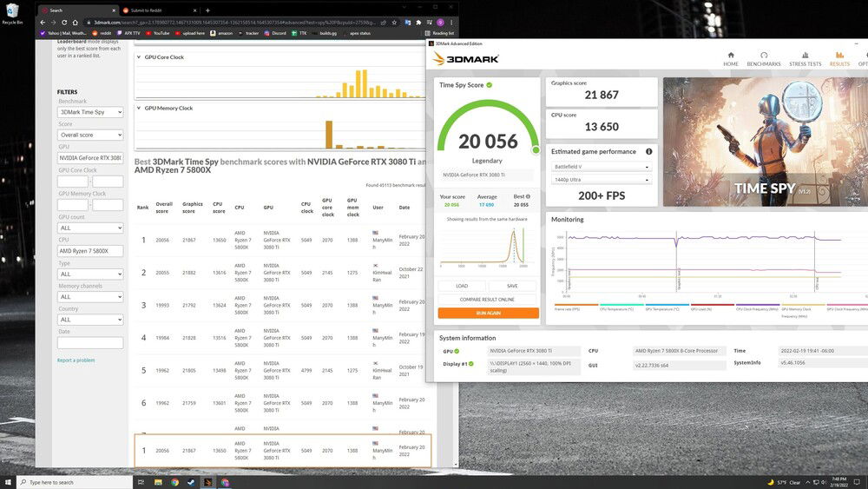The height and width of the screenshot is (489, 868).
Task: Expand the 3DMark Time Spy benchmark filter dropdown
Action: tap(90, 112)
